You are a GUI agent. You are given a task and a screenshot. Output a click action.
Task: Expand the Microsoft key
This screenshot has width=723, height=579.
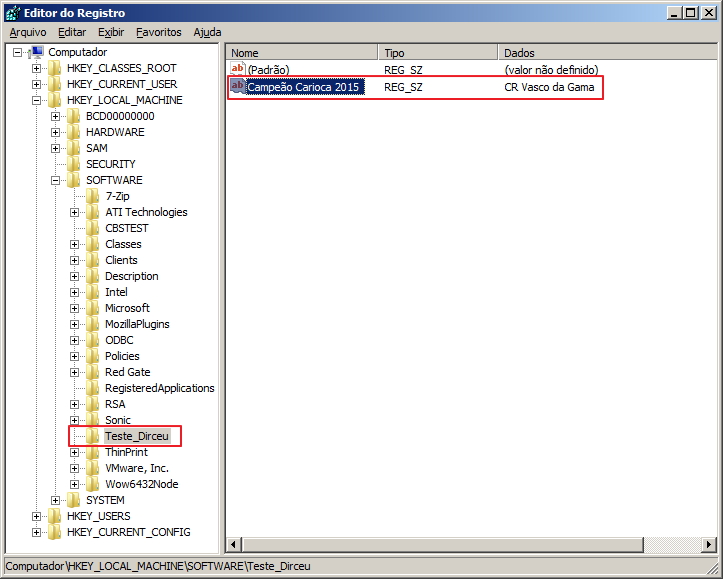point(74,308)
